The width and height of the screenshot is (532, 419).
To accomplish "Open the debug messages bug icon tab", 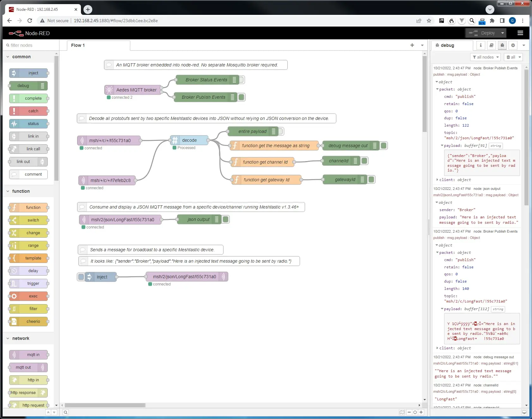I will [x=502, y=45].
